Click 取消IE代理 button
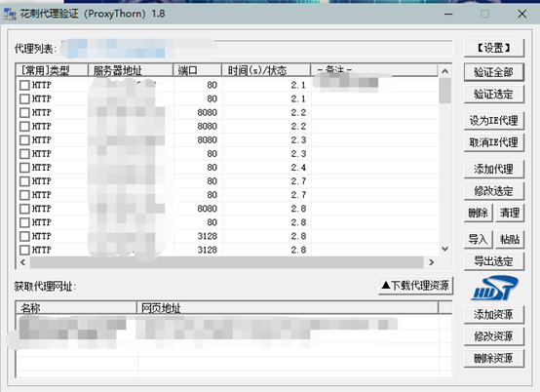This screenshot has width=540, height=392. (x=494, y=142)
